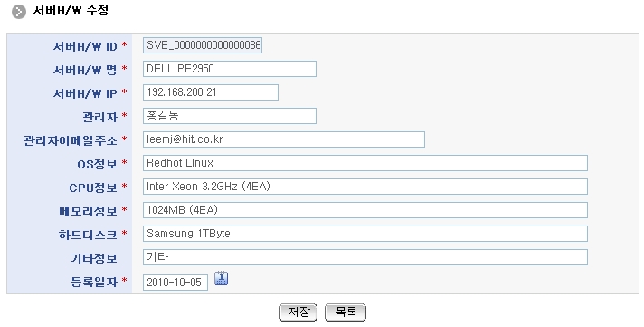This screenshot has height=327, width=644.
Task: Focus the 메모리정보 field with 1024MB
Action: [365, 210]
